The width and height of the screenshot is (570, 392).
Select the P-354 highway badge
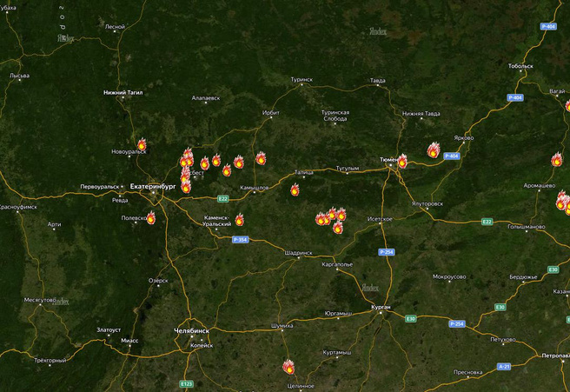tap(241, 240)
